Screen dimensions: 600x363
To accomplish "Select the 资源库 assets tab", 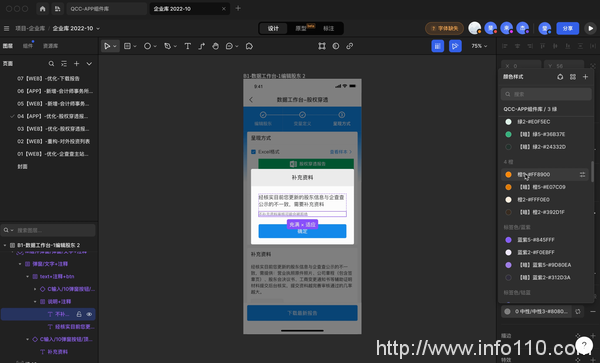I will (51, 46).
